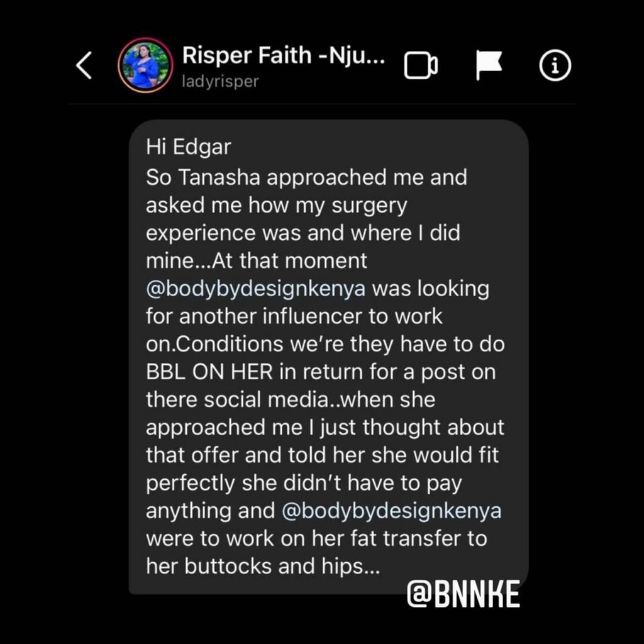The image size is (644, 644).
Task: Click the 'that offer and told her' line
Action: click(322, 455)
